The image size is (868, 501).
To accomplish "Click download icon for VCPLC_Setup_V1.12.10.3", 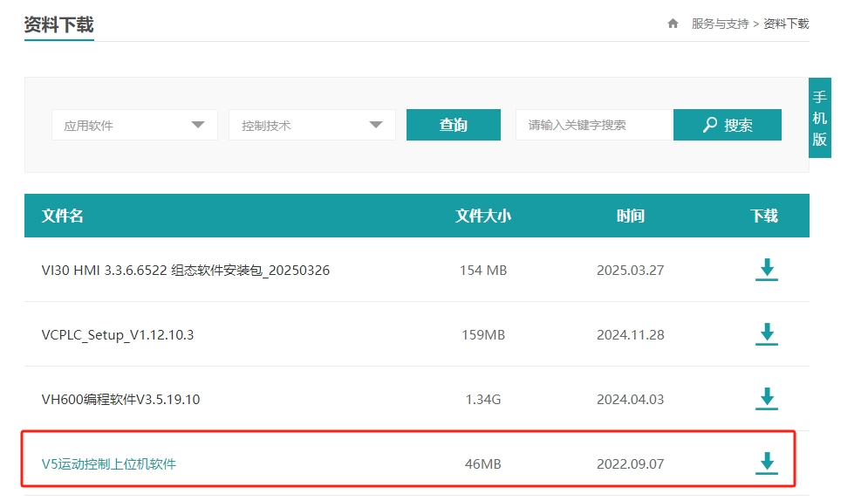I will pos(766,334).
